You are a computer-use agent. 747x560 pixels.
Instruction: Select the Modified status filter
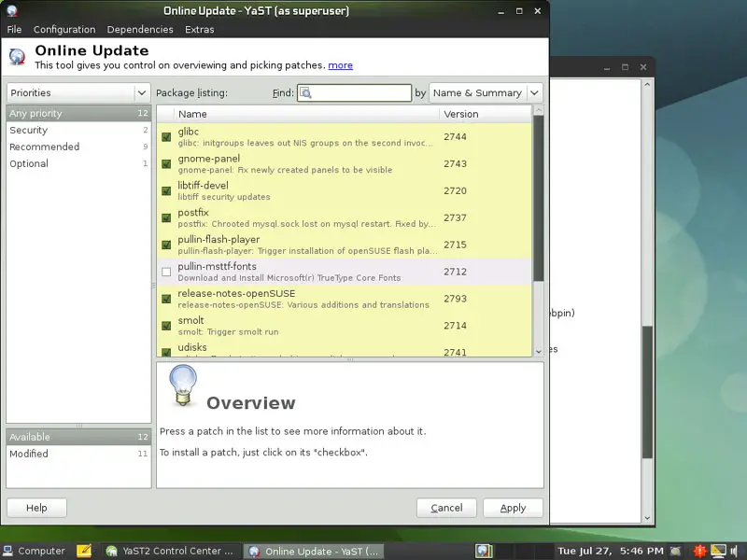point(78,454)
